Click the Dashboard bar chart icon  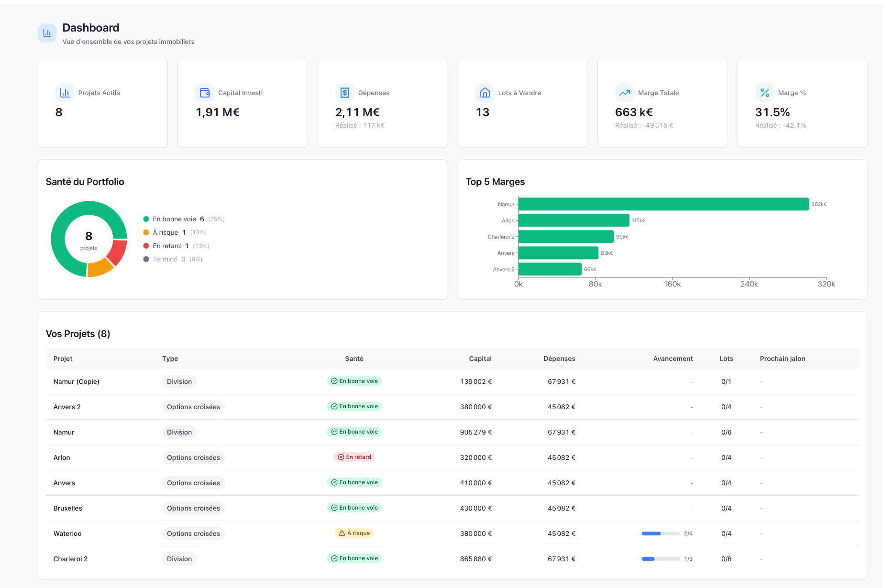pyautogui.click(x=46, y=33)
